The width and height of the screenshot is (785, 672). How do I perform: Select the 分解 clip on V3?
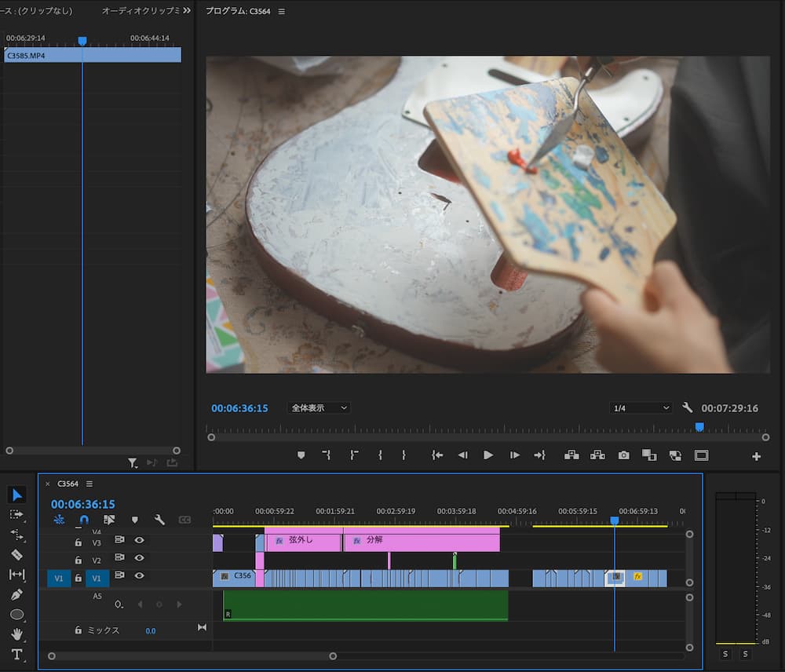[422, 541]
